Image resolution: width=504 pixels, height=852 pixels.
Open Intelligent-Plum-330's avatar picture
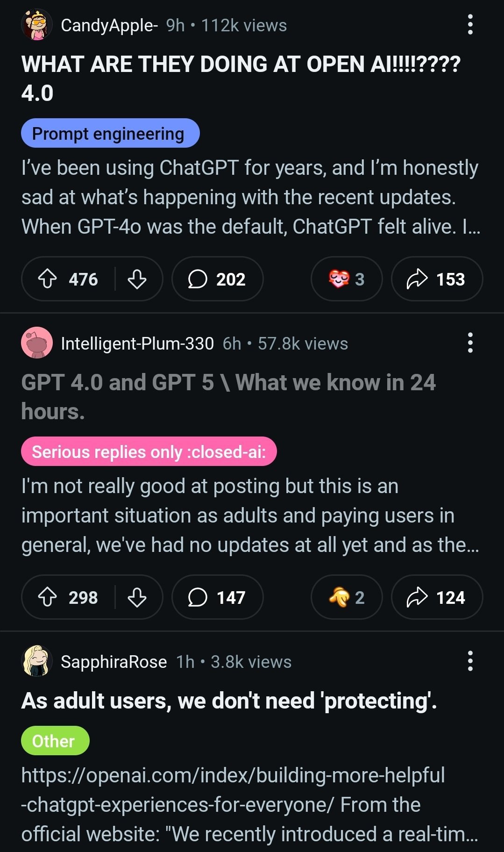(x=36, y=343)
